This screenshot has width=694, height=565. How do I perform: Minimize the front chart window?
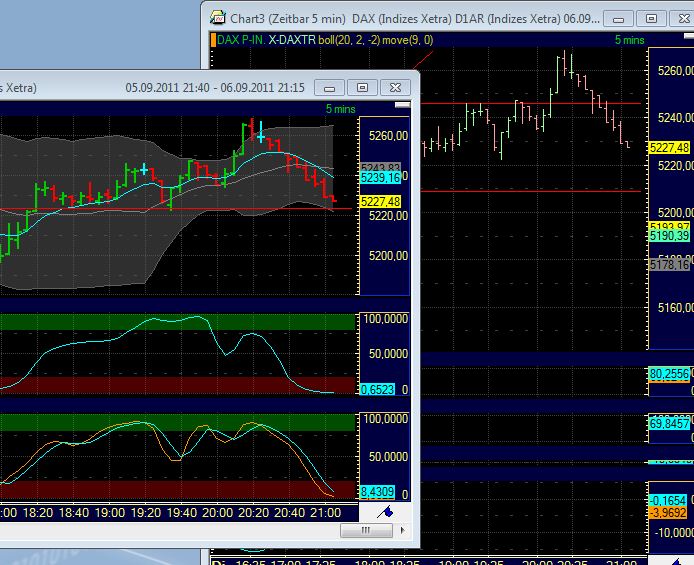[329, 88]
